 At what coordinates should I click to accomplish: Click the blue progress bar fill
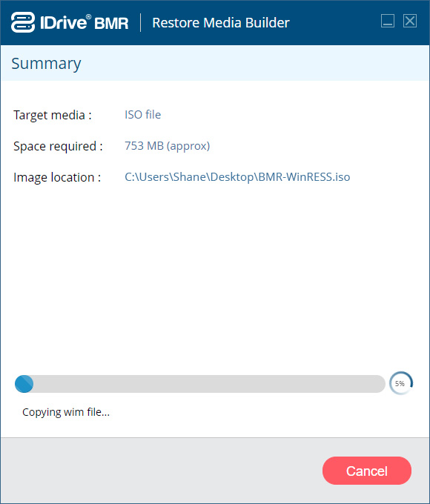pyautogui.click(x=24, y=384)
